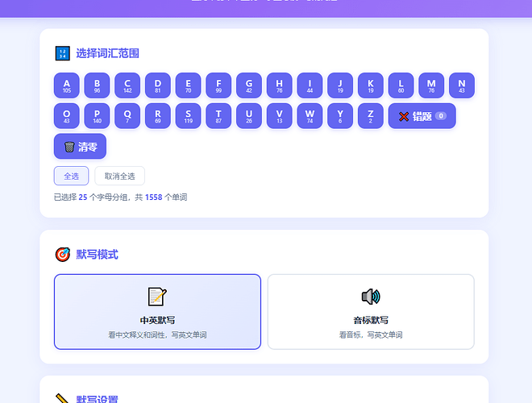Deselect the letter S group with 119 words

pos(188,116)
